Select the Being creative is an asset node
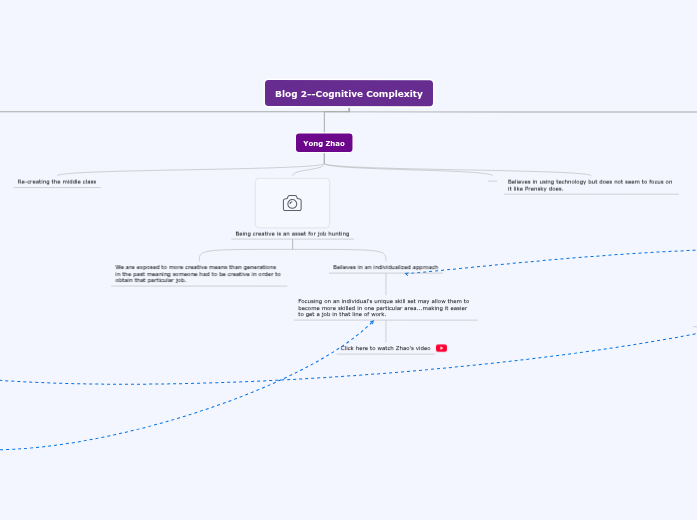Screen dimensions: 697x520 292,233
